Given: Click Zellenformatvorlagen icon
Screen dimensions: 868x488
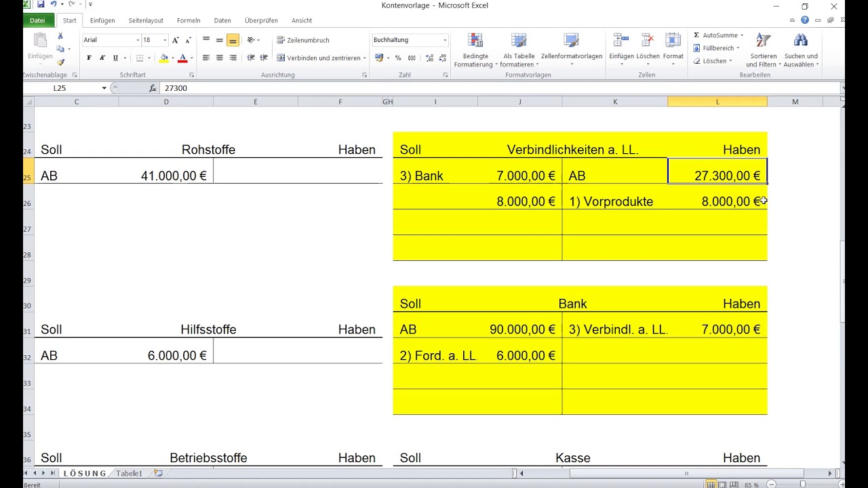Looking at the screenshot, I should (572, 41).
